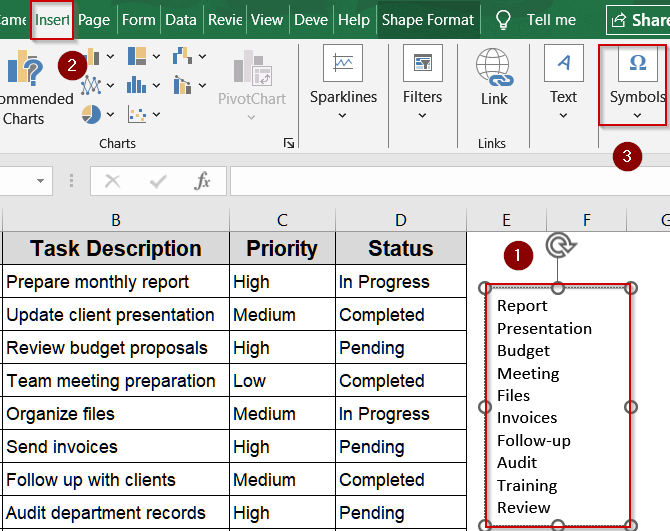This screenshot has width=670, height=531.
Task: Open the View tab
Action: (267, 20)
